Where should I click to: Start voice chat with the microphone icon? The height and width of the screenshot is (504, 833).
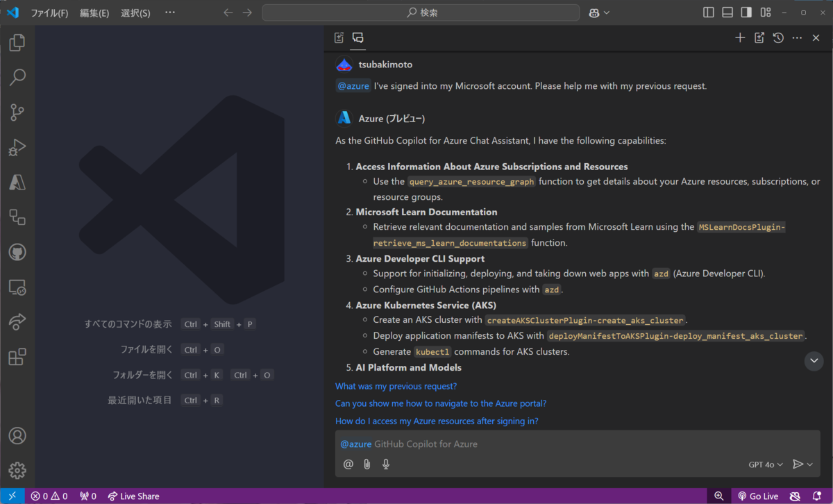click(385, 464)
